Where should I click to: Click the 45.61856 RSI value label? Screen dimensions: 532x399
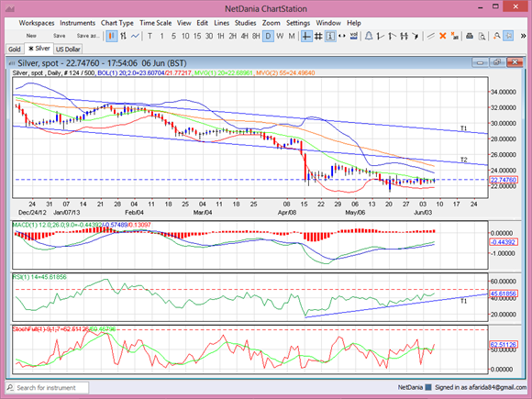(504, 294)
